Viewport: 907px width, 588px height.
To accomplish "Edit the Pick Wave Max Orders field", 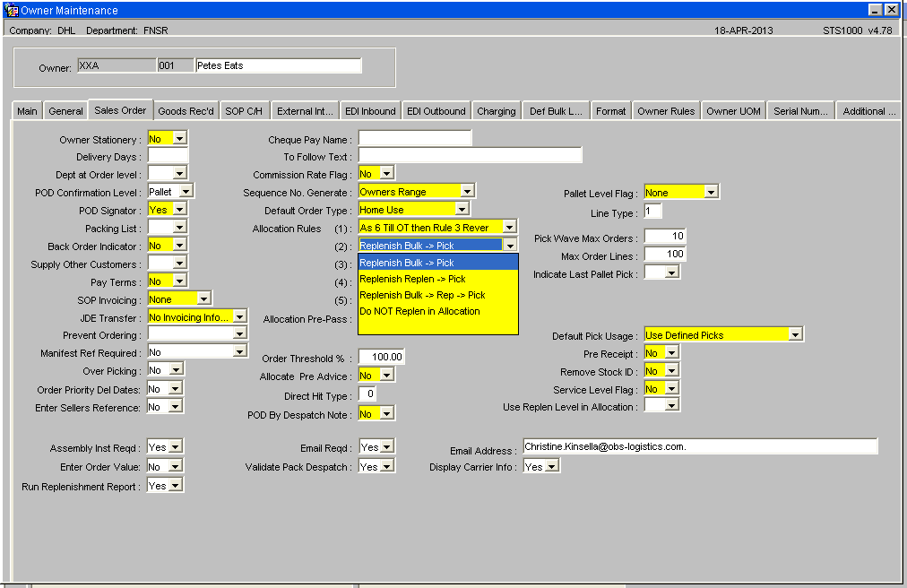I will [665, 236].
